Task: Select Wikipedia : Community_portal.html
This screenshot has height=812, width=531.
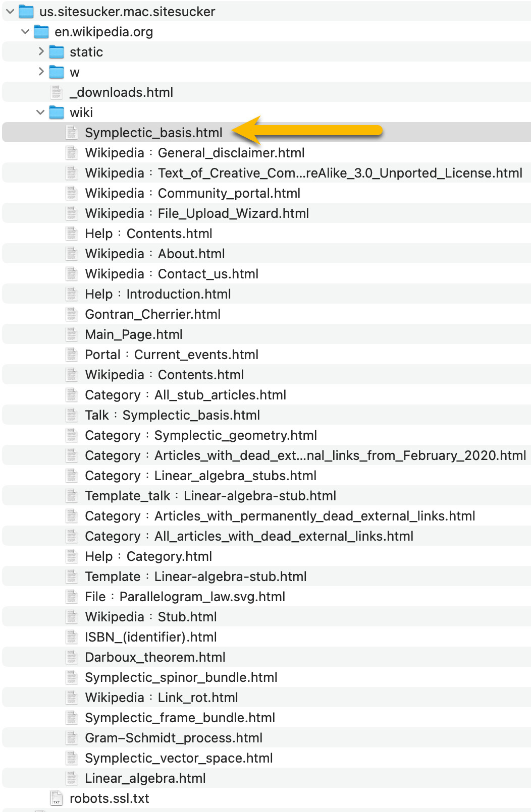Action: pyautogui.click(x=192, y=193)
